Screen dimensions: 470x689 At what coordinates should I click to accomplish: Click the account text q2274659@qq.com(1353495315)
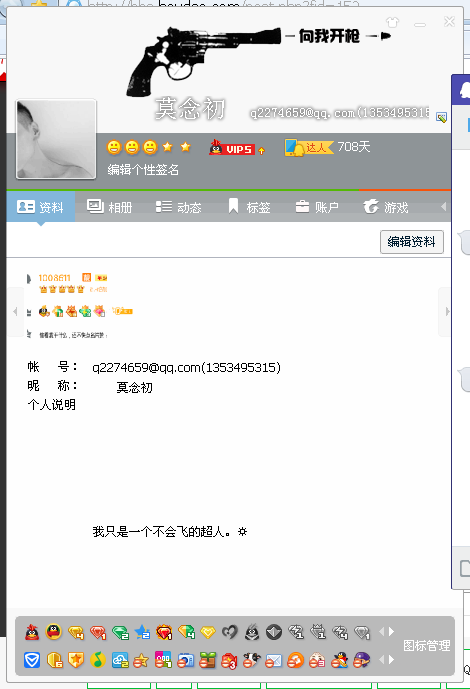click(x=186, y=367)
